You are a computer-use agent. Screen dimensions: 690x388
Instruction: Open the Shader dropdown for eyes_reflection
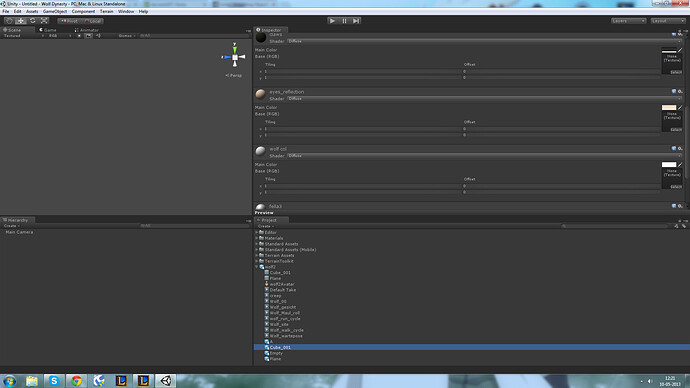484,99
